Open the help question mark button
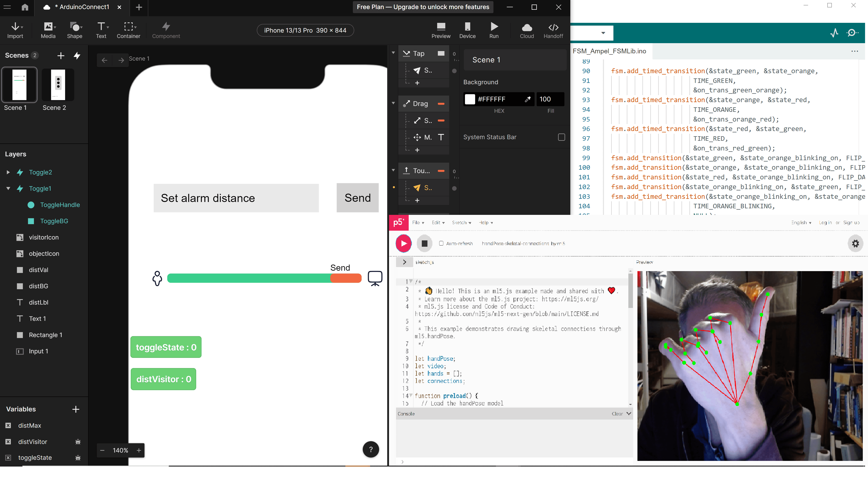Viewport: 868px width, 488px height. click(371, 449)
